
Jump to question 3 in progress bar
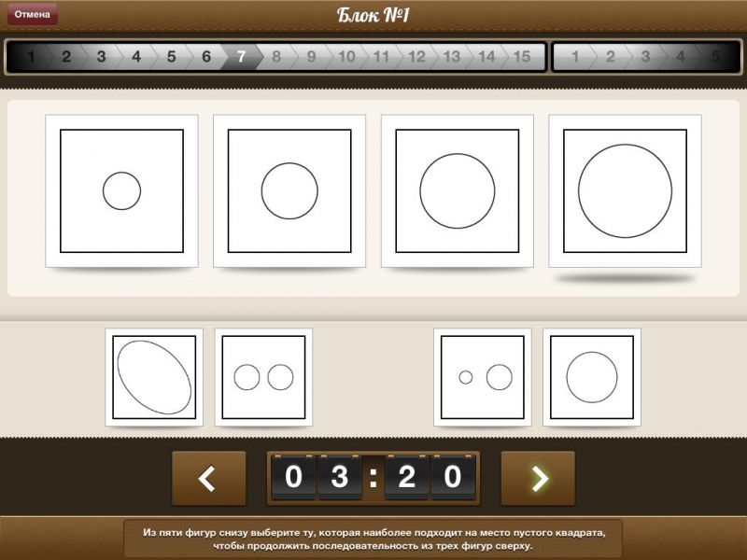101,57
